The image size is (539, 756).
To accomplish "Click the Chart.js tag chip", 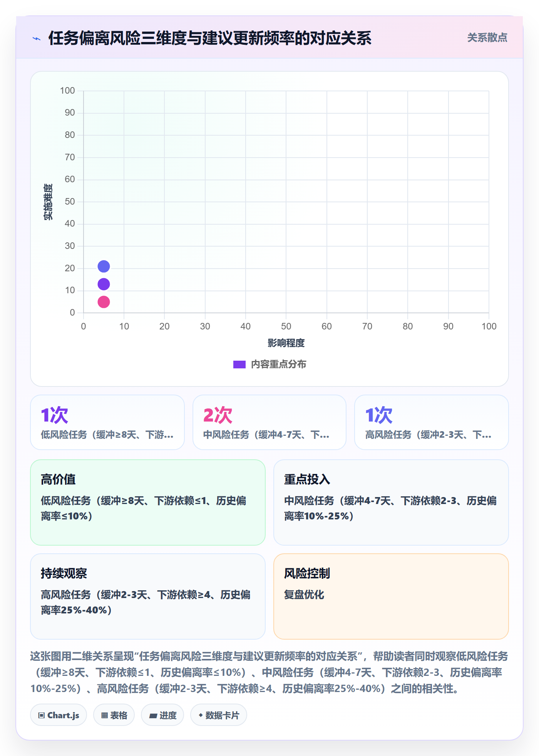I will (59, 715).
